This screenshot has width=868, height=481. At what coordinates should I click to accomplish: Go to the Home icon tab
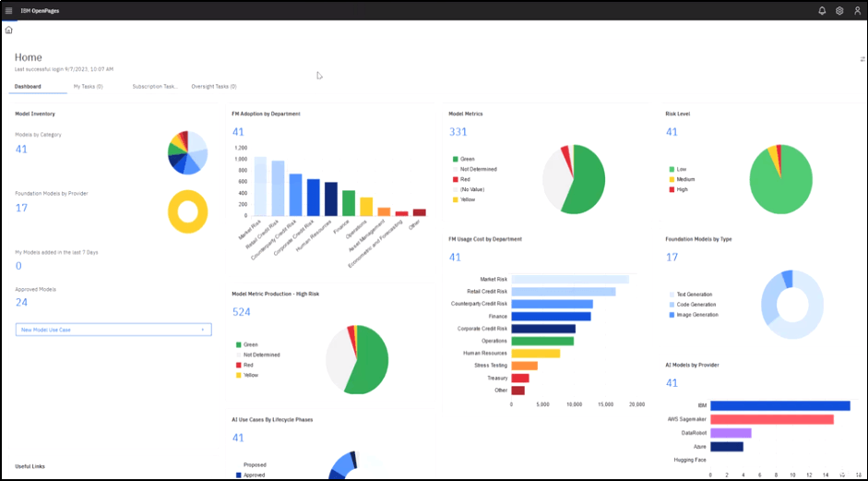9,30
